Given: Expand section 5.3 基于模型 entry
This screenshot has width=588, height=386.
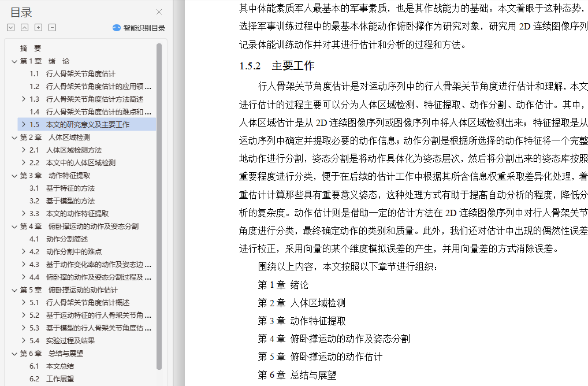Looking at the screenshot, I should [24, 328].
